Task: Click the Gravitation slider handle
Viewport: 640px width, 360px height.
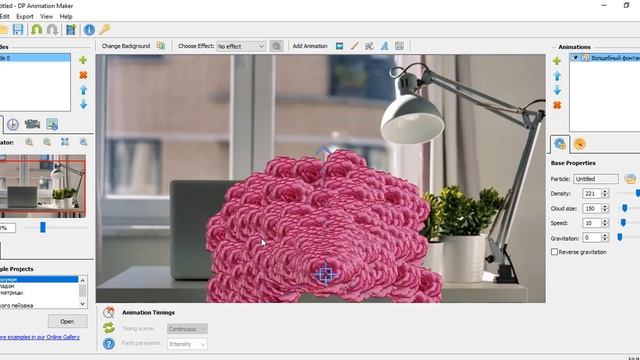Action: point(620,237)
